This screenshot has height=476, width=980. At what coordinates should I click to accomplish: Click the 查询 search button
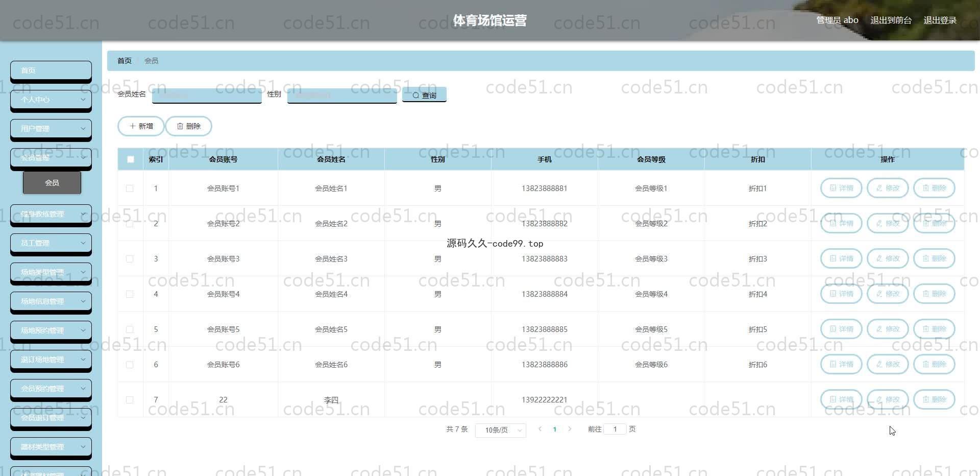424,95
